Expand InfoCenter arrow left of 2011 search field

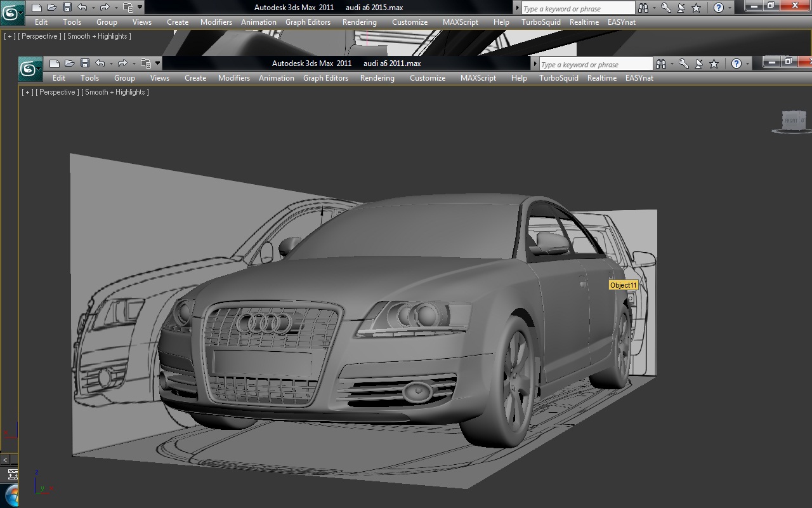click(535, 63)
